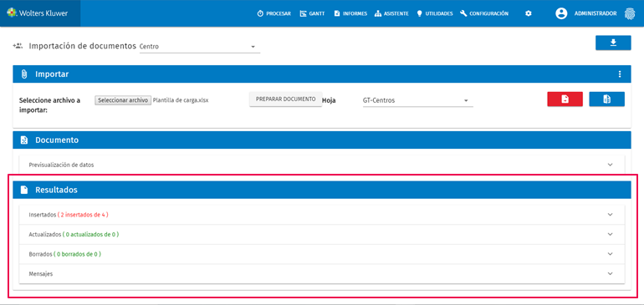This screenshot has height=305, width=644.
Task: Click the Resultados section file icon
Action: pyautogui.click(x=24, y=190)
